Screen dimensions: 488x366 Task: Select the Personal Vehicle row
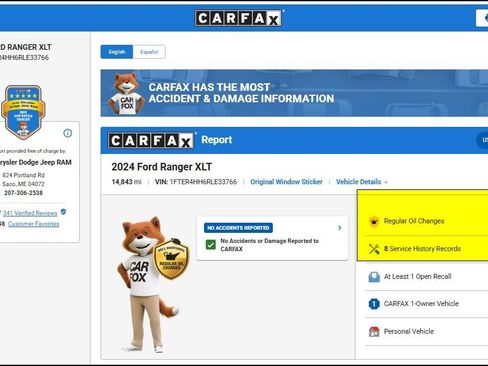point(427,331)
